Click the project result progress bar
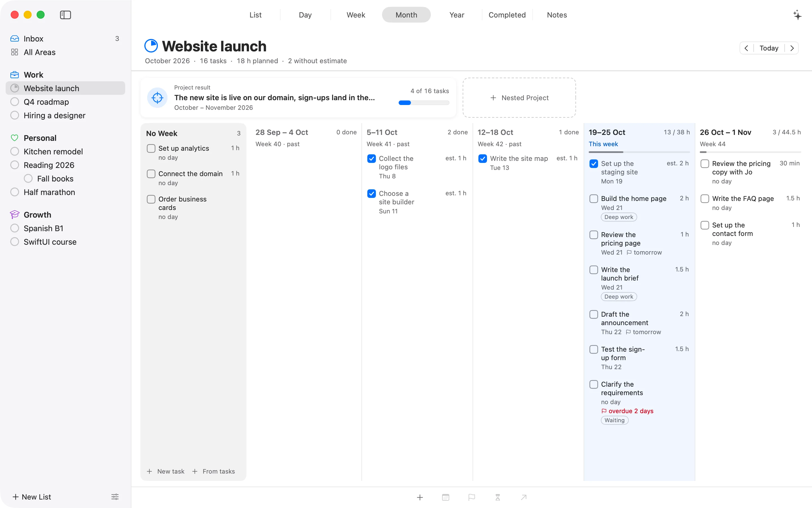This screenshot has height=508, width=812. tap(424, 103)
